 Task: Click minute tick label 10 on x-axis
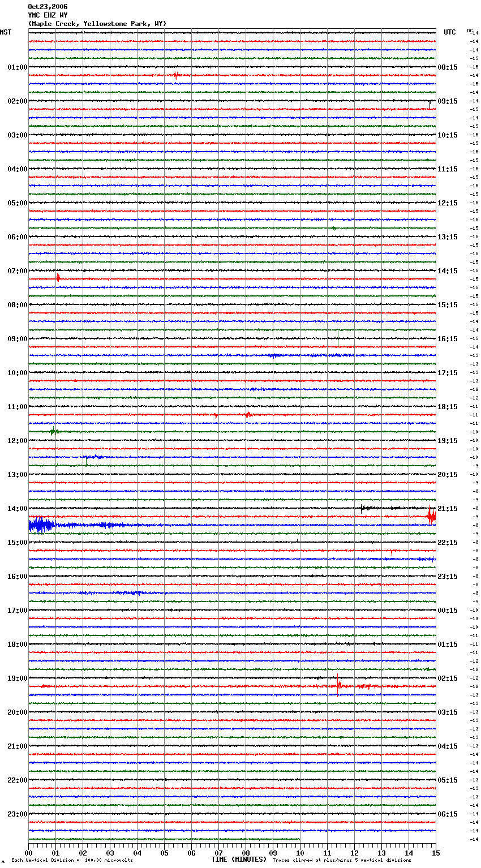[300, 853]
